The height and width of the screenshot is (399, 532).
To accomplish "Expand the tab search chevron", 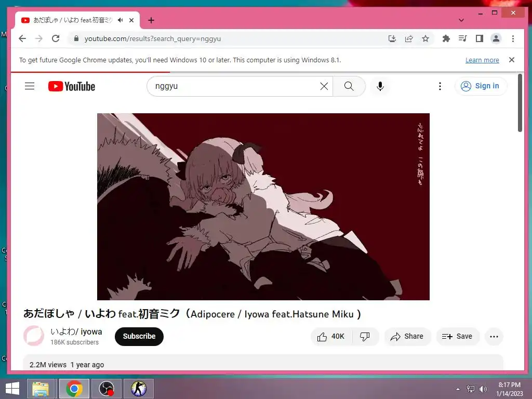I will click(461, 20).
